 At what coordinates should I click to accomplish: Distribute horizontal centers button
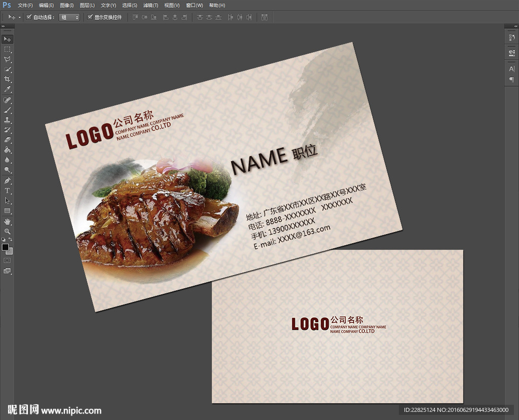[x=240, y=17]
